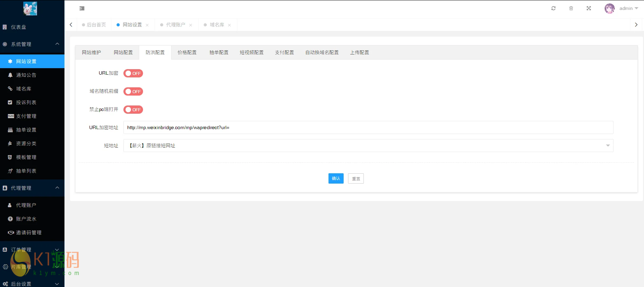Expand the 后台设置 menu chevron
Screen dimensions: 644x287
(x=57, y=284)
